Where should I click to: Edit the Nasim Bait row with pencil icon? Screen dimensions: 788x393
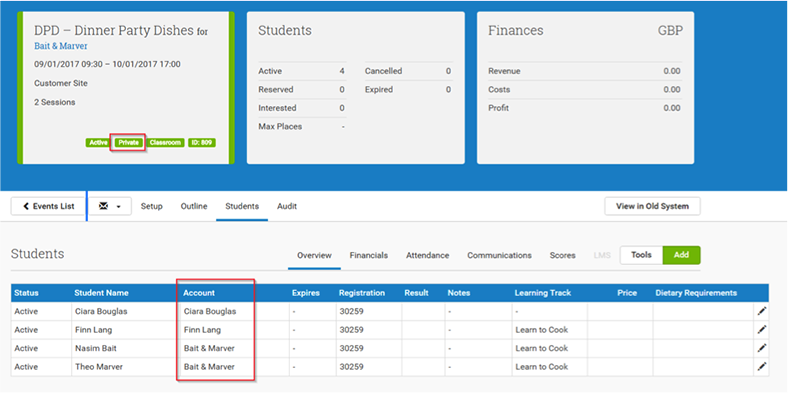762,348
